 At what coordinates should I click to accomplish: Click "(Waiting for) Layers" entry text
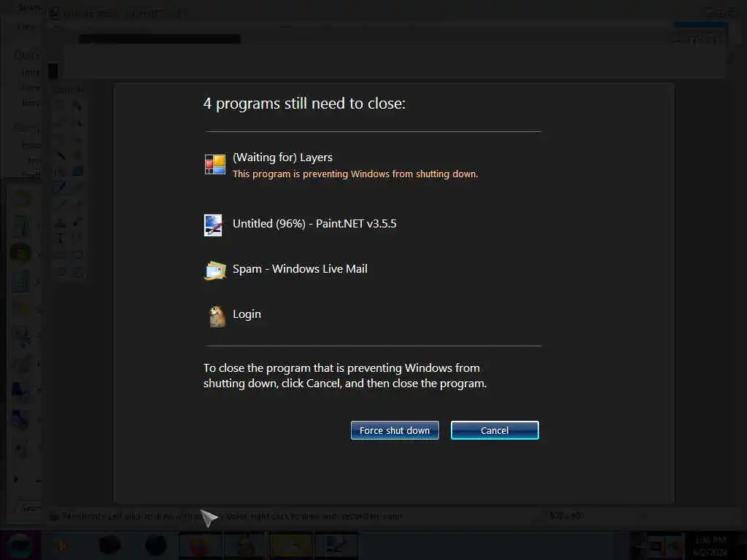pos(282,157)
